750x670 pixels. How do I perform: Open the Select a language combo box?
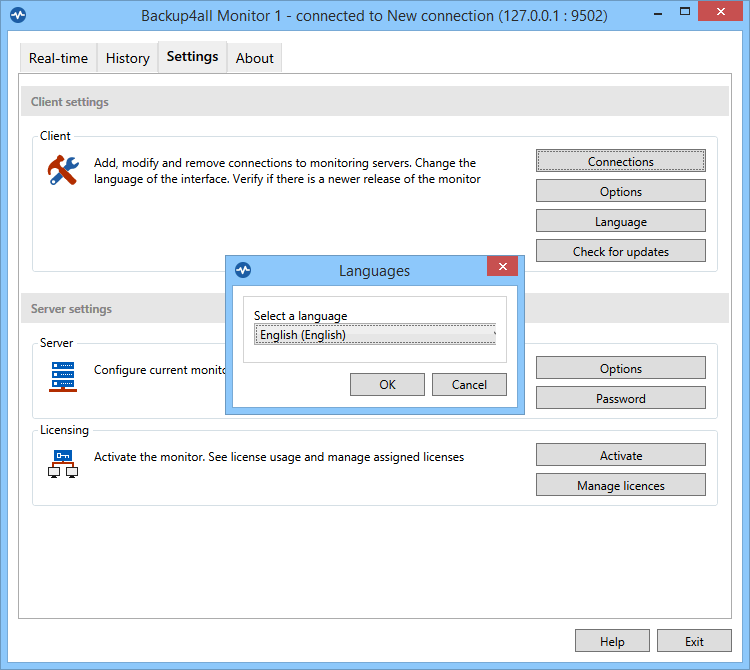pyautogui.click(x=375, y=334)
